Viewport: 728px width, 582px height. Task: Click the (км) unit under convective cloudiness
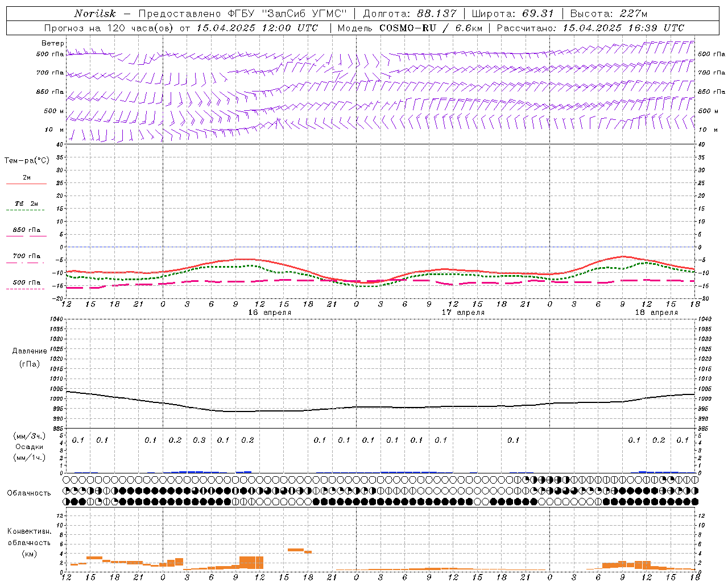[x=30, y=554]
